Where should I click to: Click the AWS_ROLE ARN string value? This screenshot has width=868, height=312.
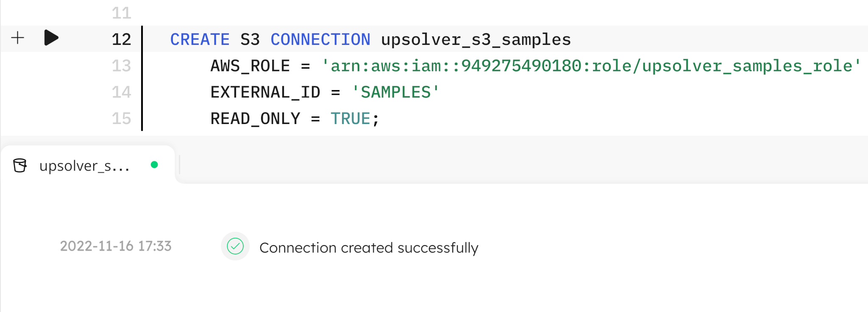point(591,66)
